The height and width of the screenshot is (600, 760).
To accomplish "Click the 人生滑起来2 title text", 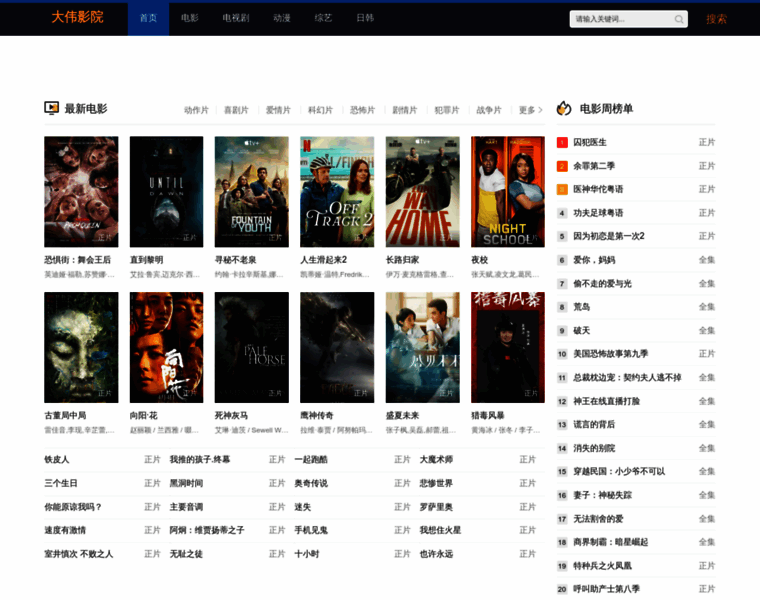I will coord(323,260).
